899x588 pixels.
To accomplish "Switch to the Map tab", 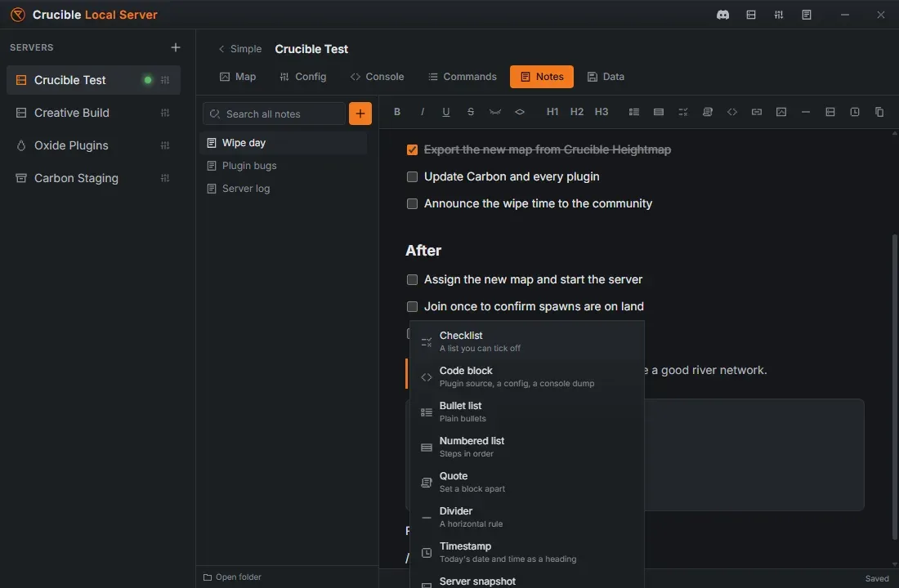I will pos(238,77).
